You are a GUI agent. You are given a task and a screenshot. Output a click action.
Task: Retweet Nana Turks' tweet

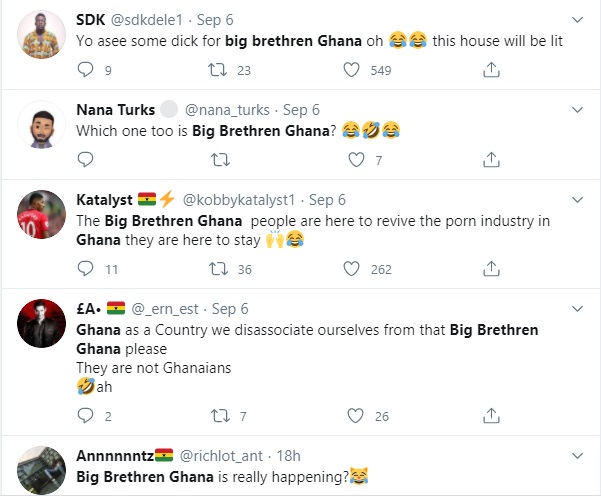220,159
